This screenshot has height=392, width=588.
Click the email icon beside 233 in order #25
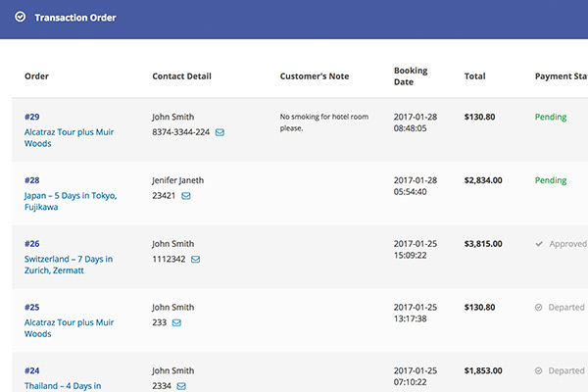point(176,322)
